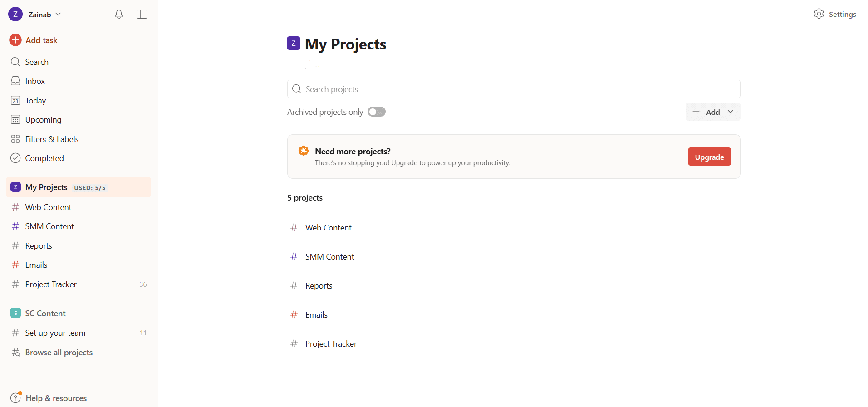The width and height of the screenshot is (868, 407).
Task: Collapse the sidebar panel
Action: (142, 14)
